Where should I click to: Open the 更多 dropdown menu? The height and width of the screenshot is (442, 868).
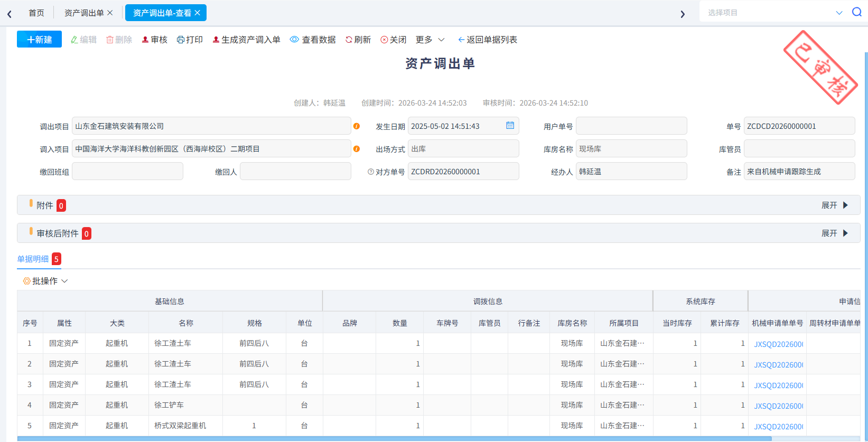tap(430, 40)
